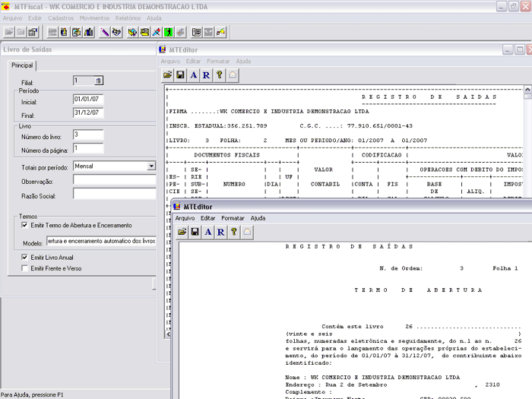Select the Principal tab
The height and width of the screenshot is (399, 532).
pyautogui.click(x=22, y=66)
